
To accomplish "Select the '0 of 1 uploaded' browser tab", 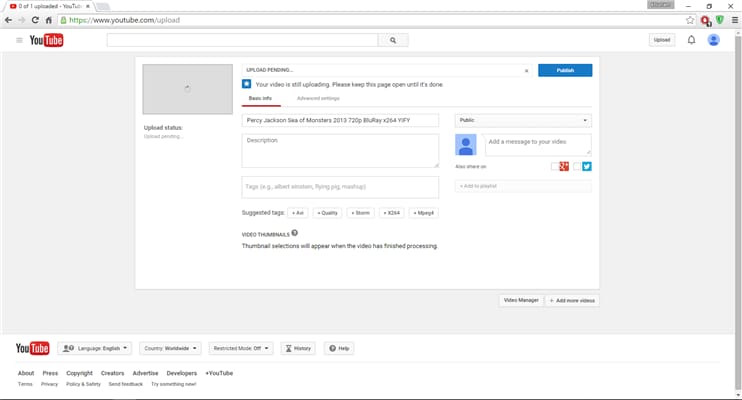I will point(50,6).
